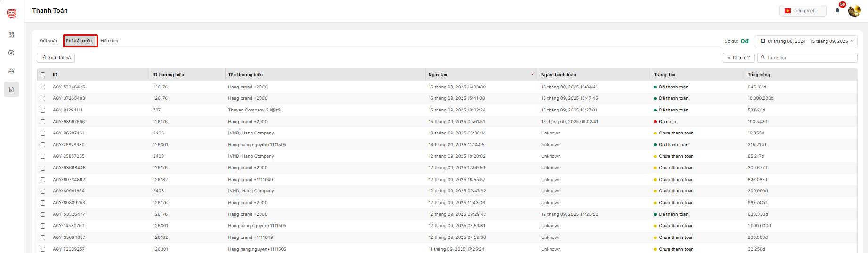Open the payment document icon in sidebar
Screen dimensions: 868x253
click(x=11, y=89)
